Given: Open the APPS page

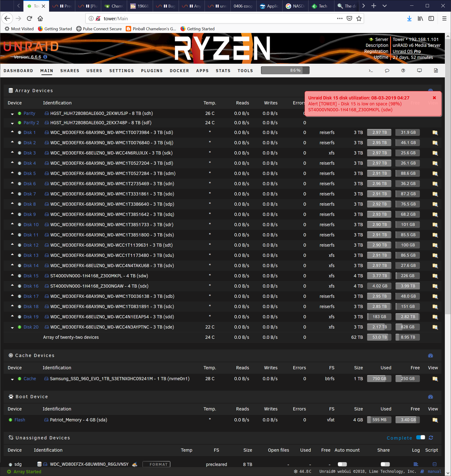Looking at the screenshot, I should (202, 71).
